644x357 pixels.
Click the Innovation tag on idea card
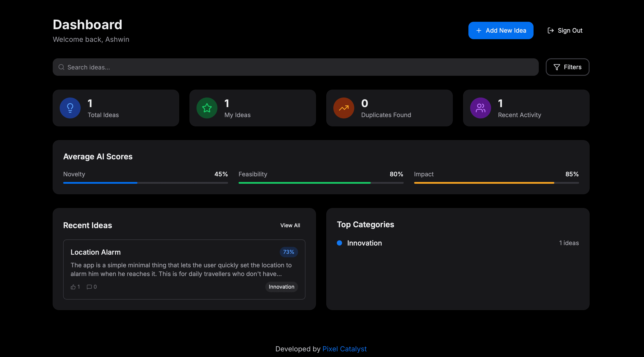[x=281, y=287]
